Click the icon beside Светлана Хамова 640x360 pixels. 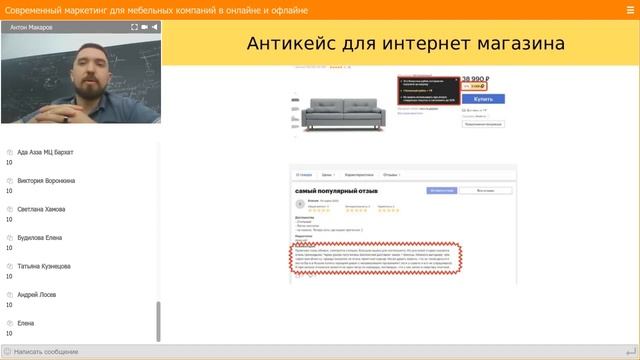(10, 209)
